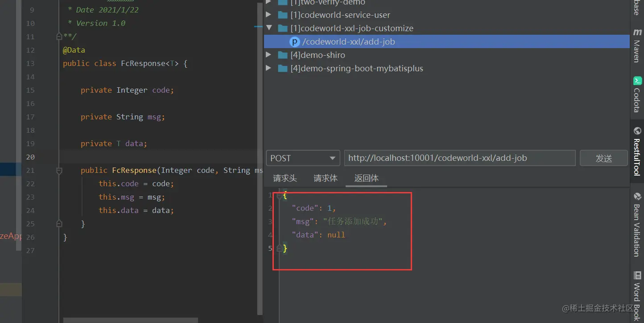The image size is (644, 323).
Task: Click 'private String msg;' on line 17
Action: coord(123,117)
